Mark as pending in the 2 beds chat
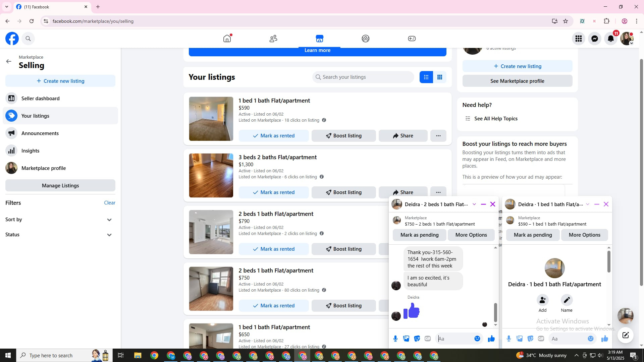The height and width of the screenshot is (362, 644). pos(420,235)
